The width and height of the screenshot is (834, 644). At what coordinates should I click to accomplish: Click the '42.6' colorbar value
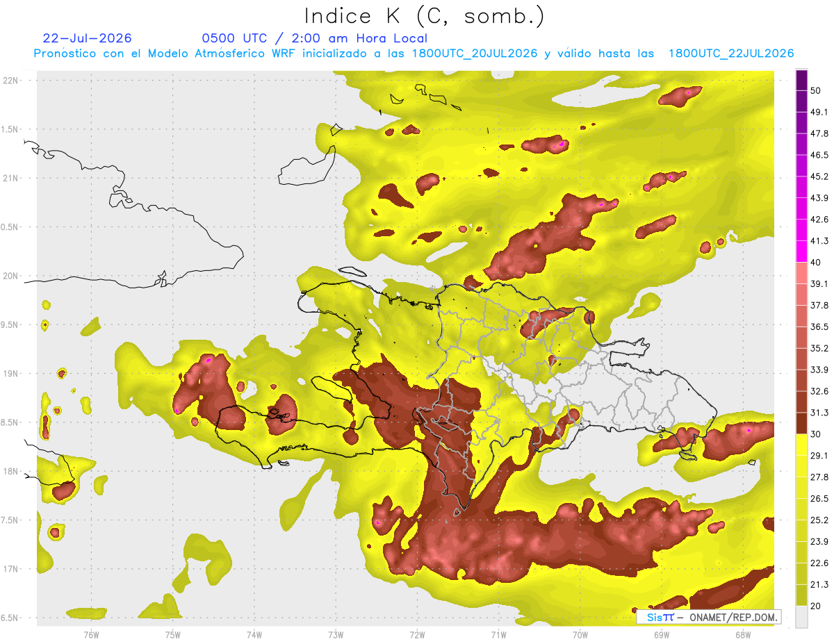(x=819, y=220)
